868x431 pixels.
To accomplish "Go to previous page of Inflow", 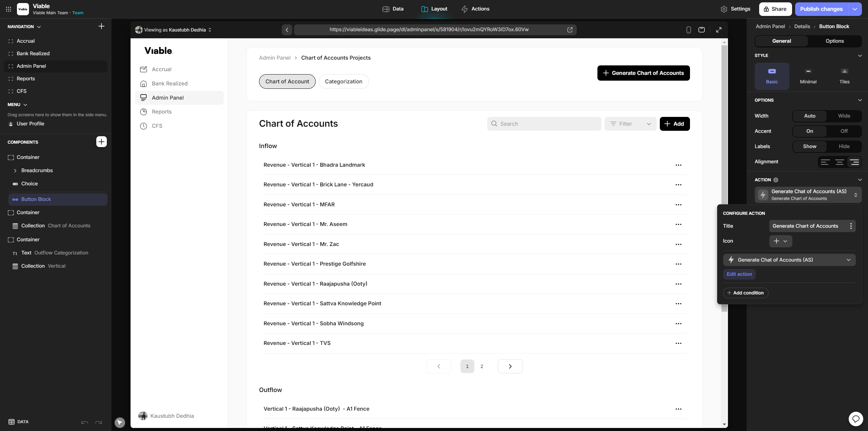I will tap(439, 366).
